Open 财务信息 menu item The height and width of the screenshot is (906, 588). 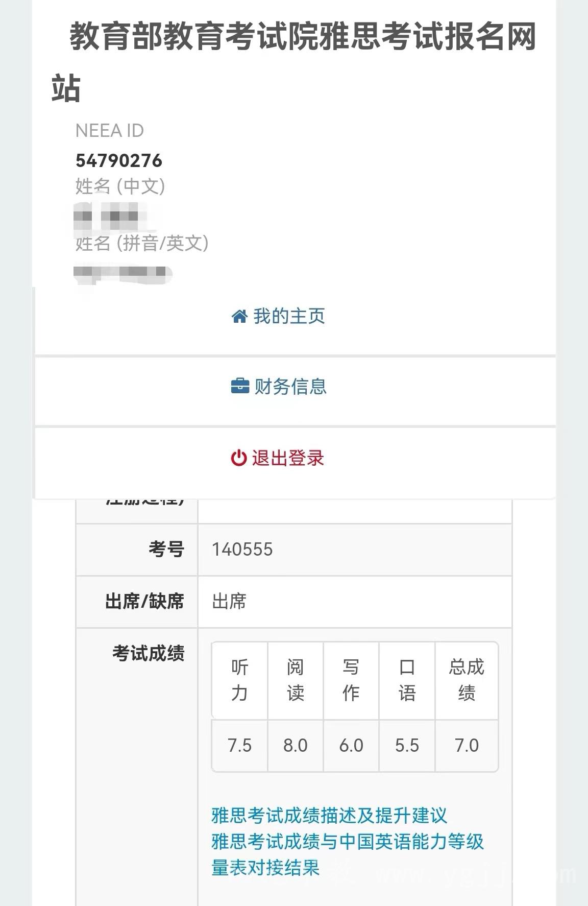[x=295, y=391]
